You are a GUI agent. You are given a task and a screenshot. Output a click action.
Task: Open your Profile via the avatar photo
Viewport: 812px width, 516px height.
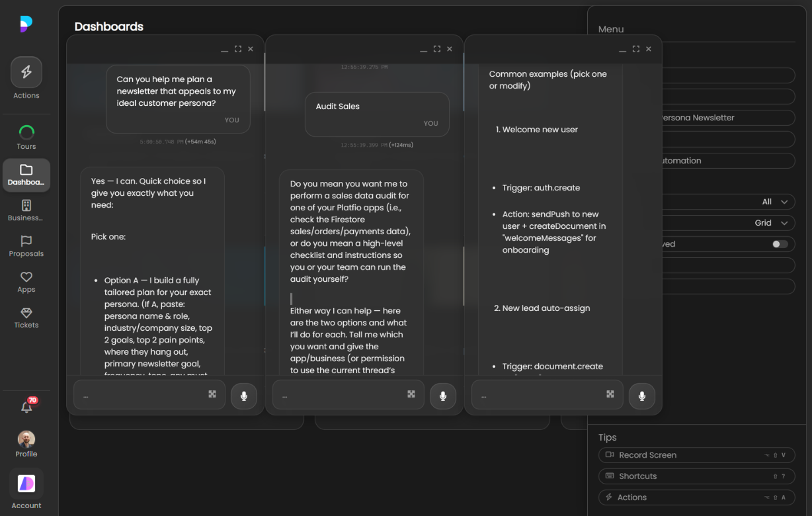[26, 438]
